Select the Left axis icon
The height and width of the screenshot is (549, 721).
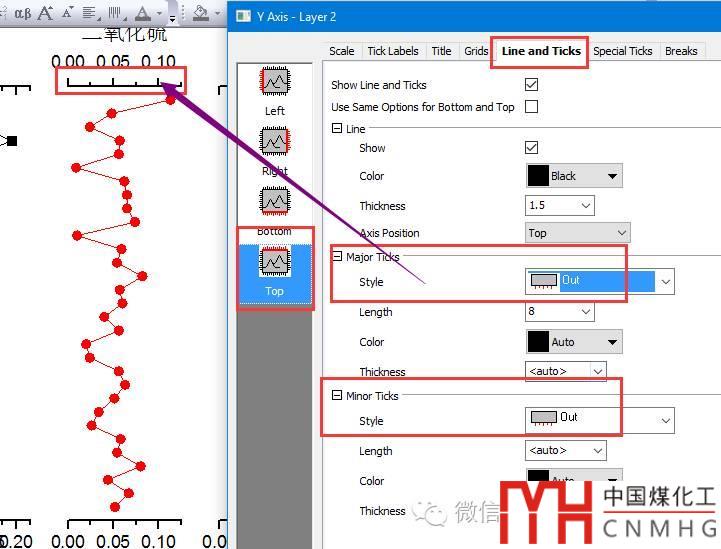275,82
